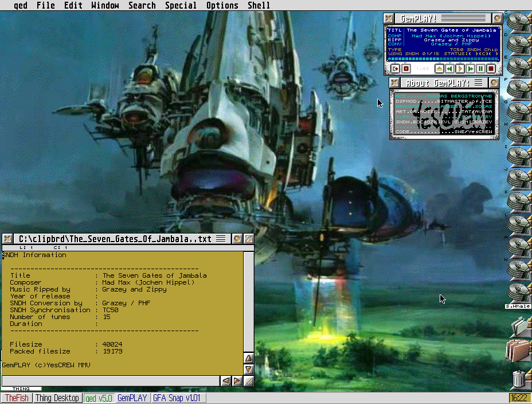532x404 pixels.
Task: Switch to qed v5.0 in the taskbar
Action: click(99, 398)
